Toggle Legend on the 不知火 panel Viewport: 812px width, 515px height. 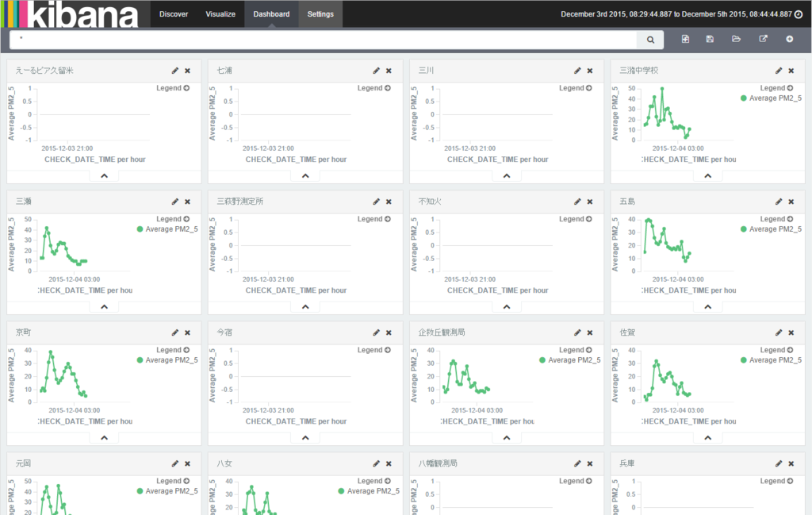(x=576, y=219)
